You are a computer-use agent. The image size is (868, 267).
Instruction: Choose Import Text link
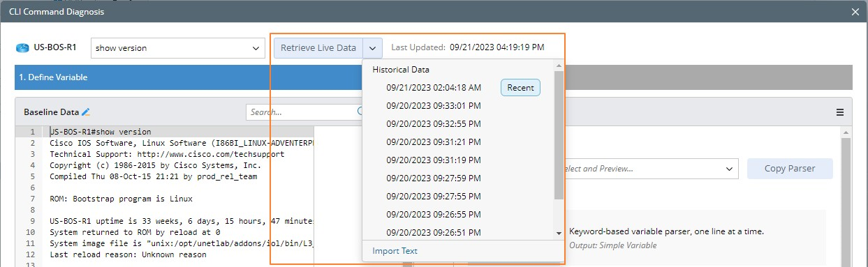[x=395, y=251]
